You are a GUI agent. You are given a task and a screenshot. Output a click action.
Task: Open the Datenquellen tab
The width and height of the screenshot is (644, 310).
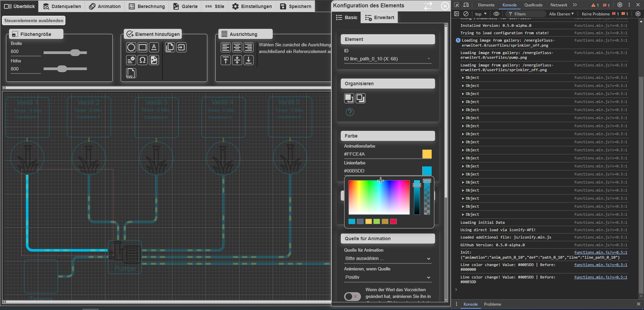click(x=62, y=6)
